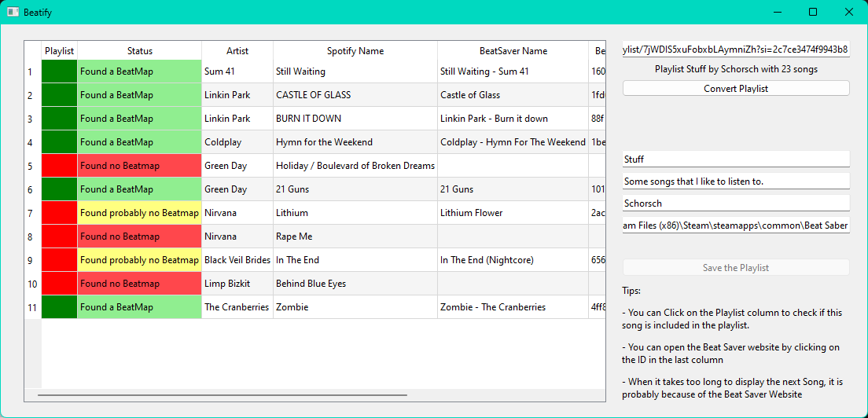Toggle the red Playlist cell for Holiday / Boulevard
Screen dimensions: 868x418
(60, 165)
